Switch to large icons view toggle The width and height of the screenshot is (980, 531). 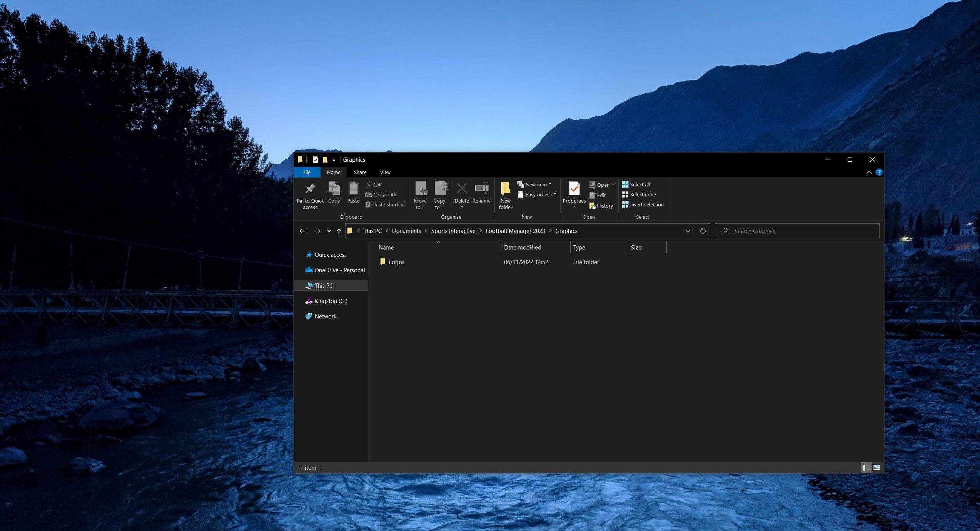click(876, 467)
